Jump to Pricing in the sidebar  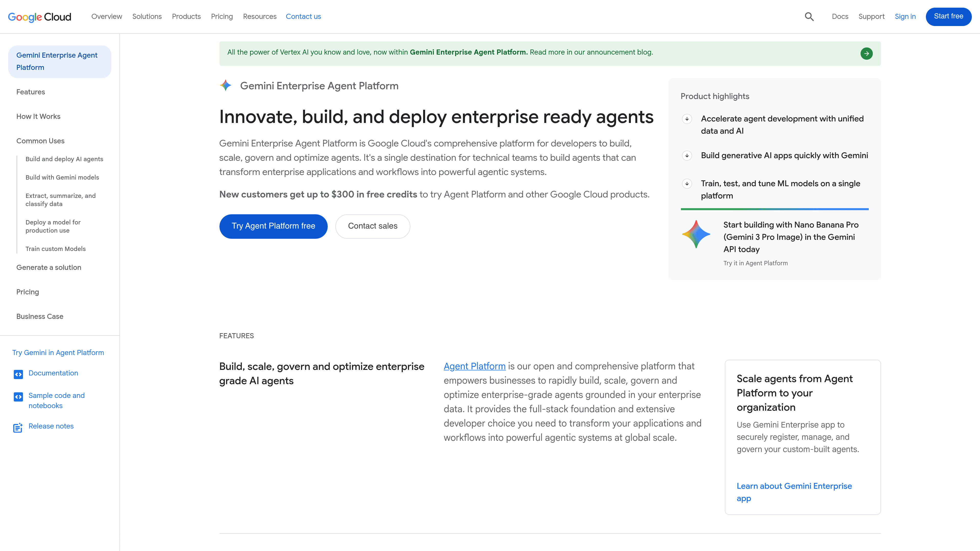pyautogui.click(x=27, y=292)
